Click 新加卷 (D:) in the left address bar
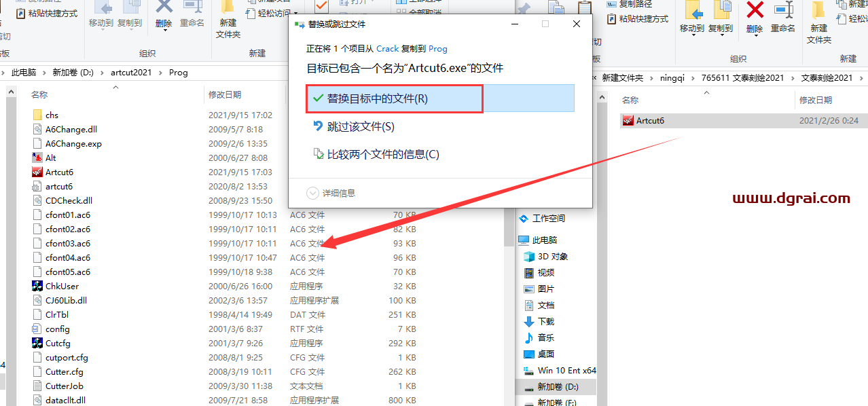 [73, 72]
